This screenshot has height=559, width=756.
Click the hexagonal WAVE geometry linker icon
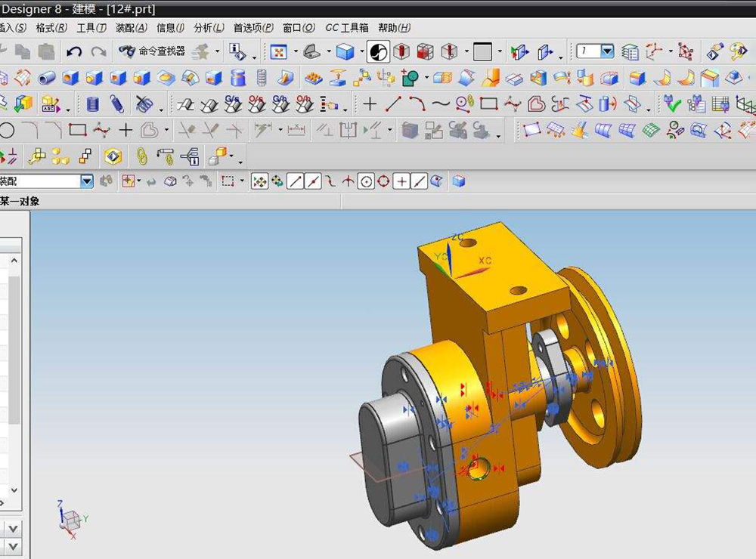[x=113, y=156]
